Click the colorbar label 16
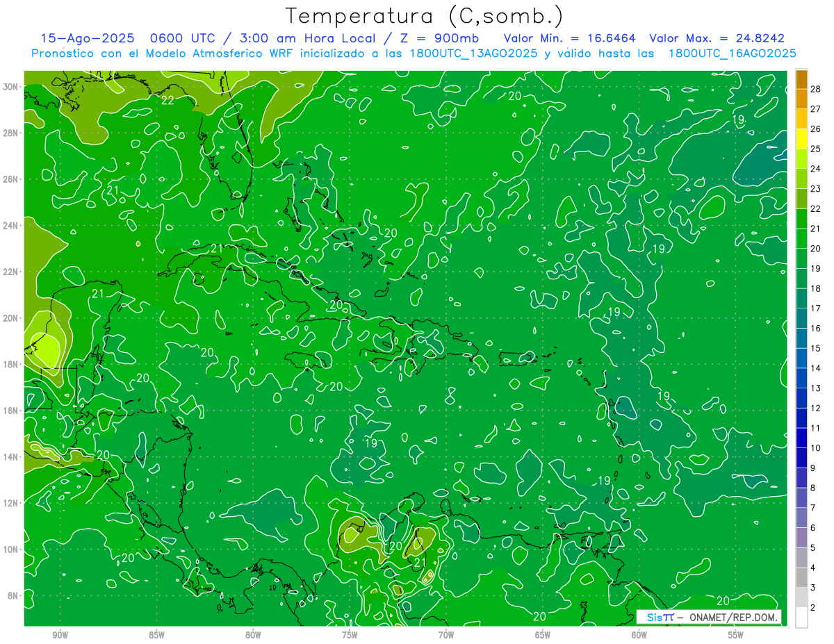Image resolution: width=834 pixels, height=644 pixels. pyautogui.click(x=816, y=328)
